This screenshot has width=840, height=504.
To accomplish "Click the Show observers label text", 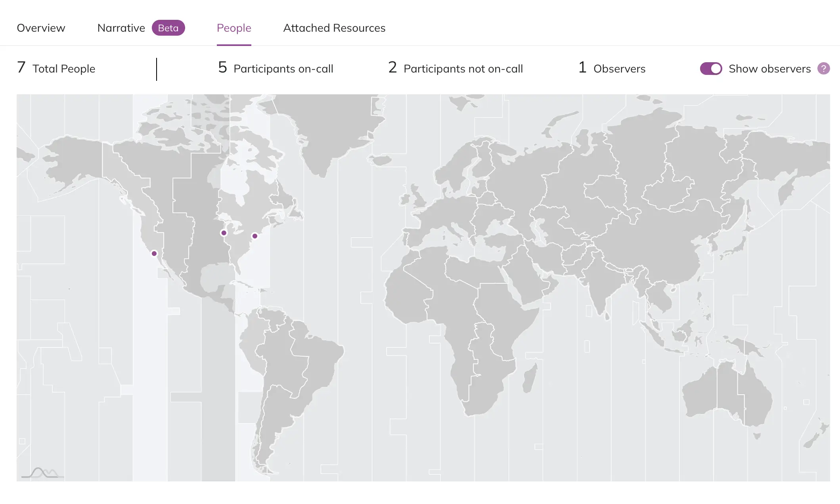I will [769, 69].
